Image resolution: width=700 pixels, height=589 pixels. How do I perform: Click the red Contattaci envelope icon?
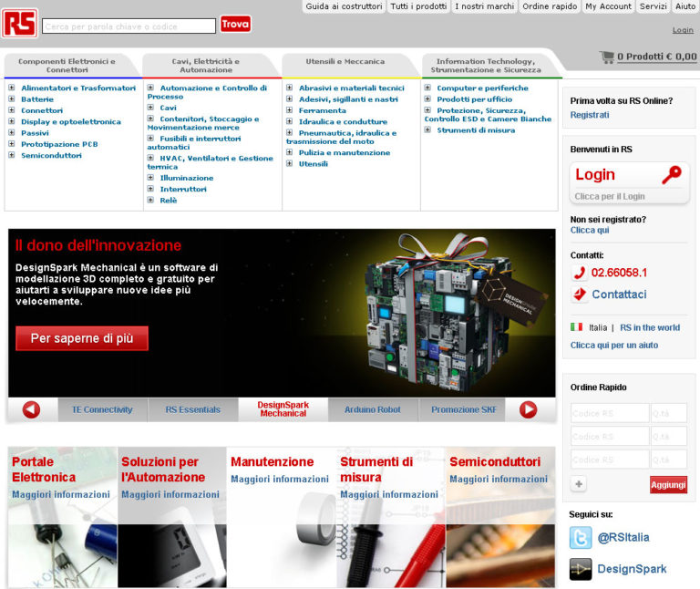[579, 294]
